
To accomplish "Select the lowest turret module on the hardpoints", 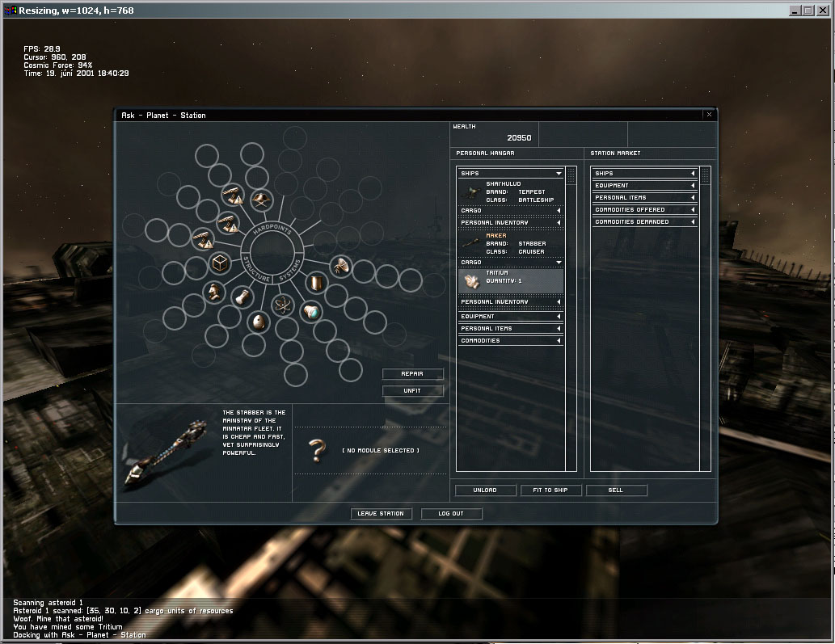I will coord(204,239).
